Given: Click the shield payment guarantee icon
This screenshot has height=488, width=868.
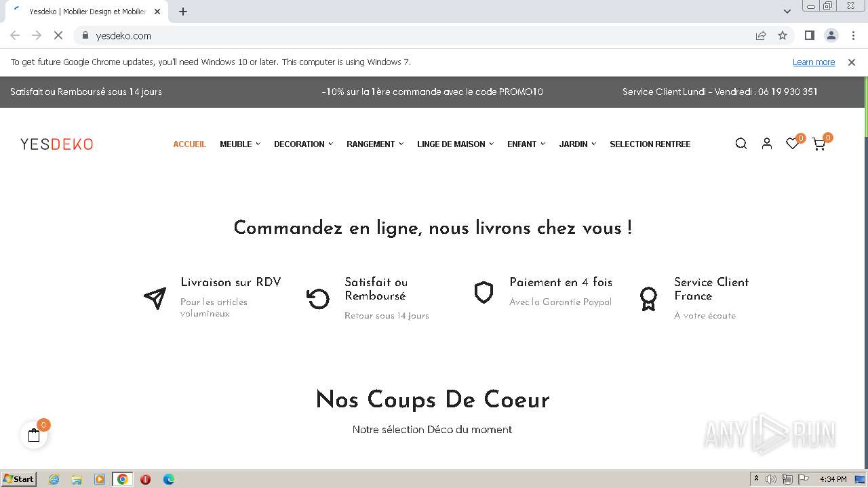Looking at the screenshot, I should (484, 293).
